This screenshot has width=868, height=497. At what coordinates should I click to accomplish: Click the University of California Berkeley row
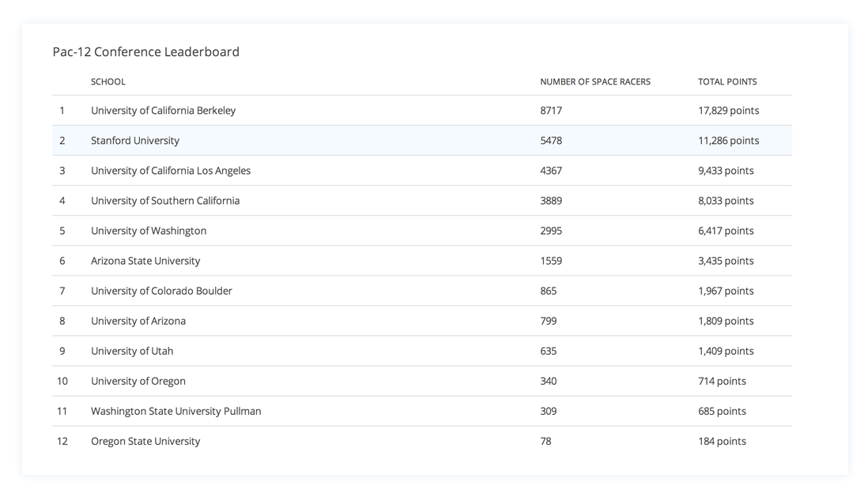[163, 111]
